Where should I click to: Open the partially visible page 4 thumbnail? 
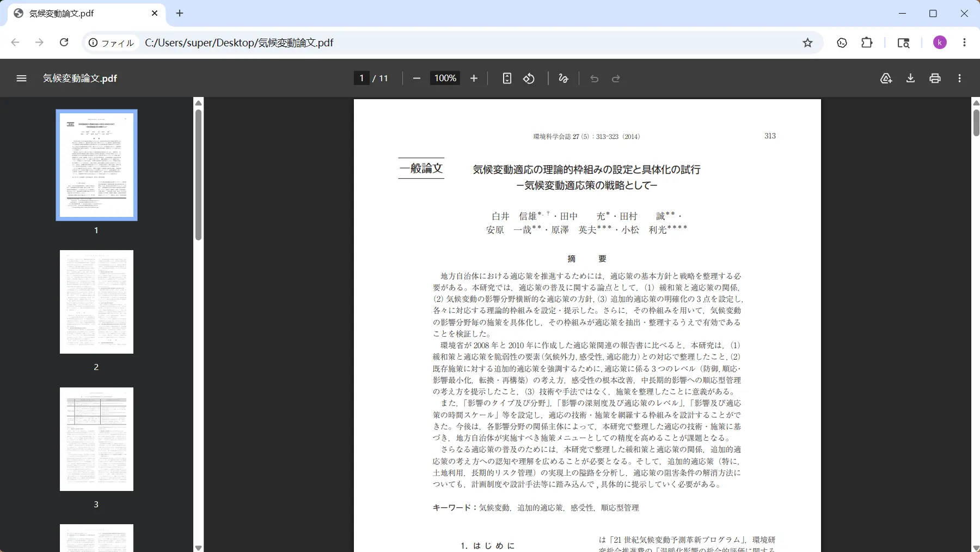[x=96, y=538]
